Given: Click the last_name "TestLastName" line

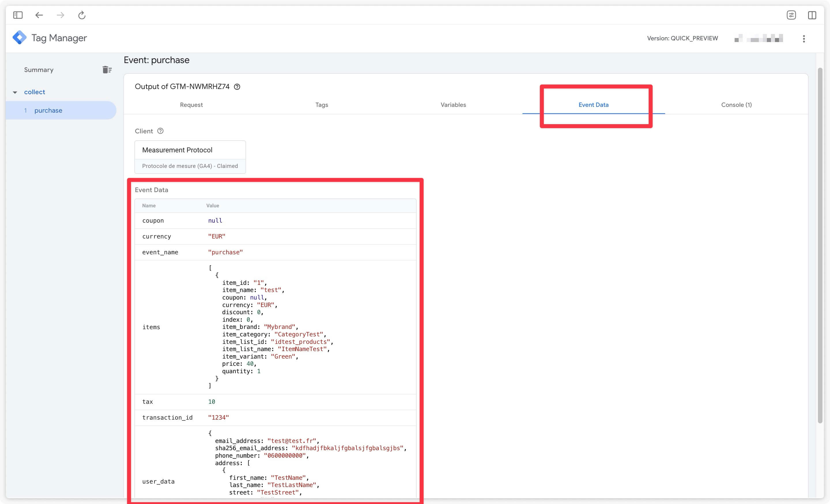Looking at the screenshot, I should (x=274, y=485).
